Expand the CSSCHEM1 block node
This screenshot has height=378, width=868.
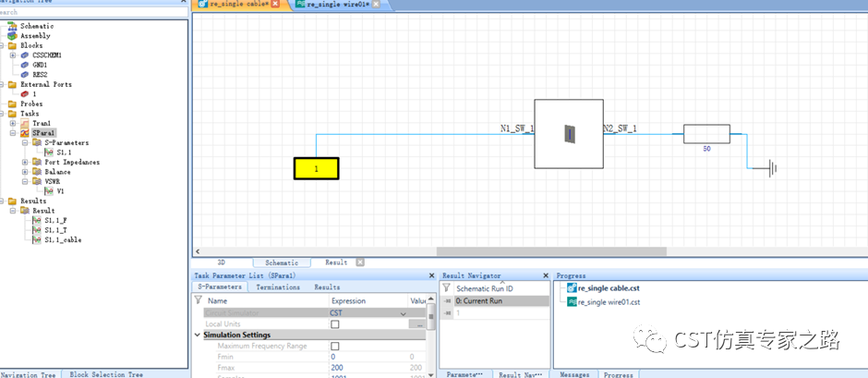(13, 55)
